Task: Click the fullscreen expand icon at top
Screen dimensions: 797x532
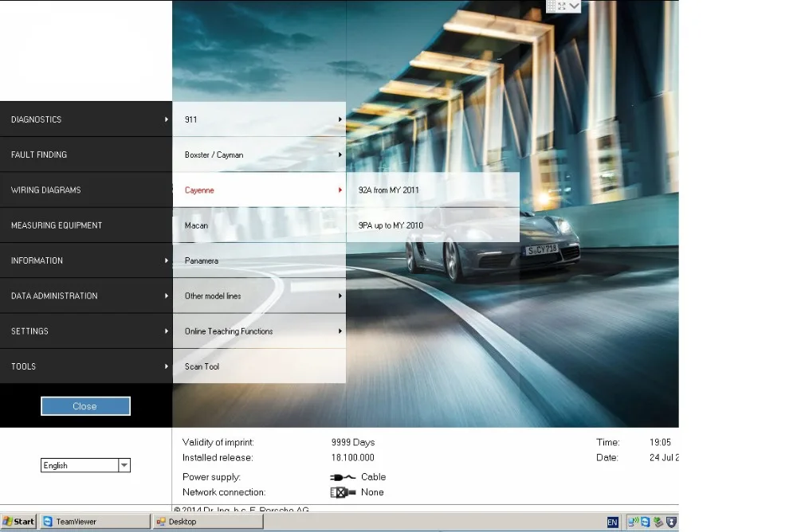Action: (x=562, y=6)
